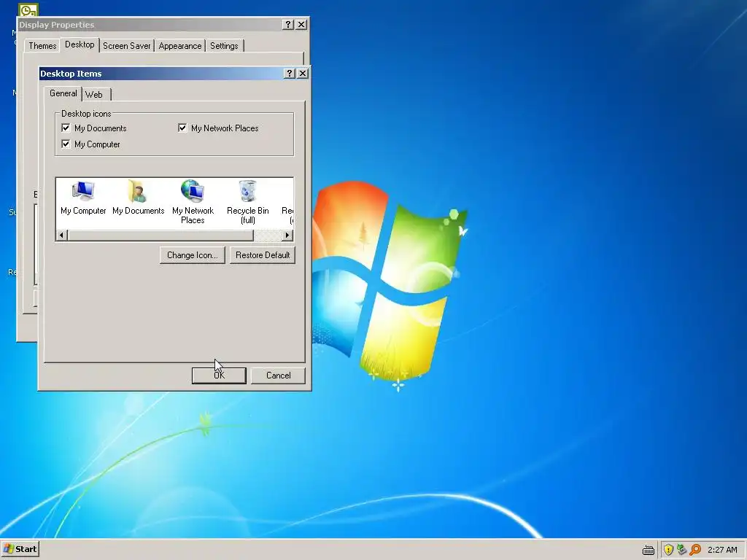Click the Change Icon... button
This screenshot has height=560, width=747.
(193, 255)
